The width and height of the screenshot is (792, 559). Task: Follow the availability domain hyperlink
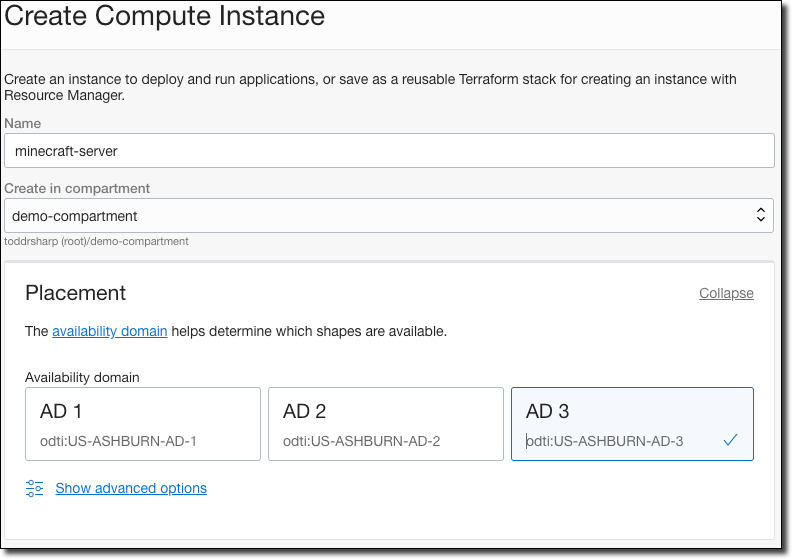click(x=110, y=331)
